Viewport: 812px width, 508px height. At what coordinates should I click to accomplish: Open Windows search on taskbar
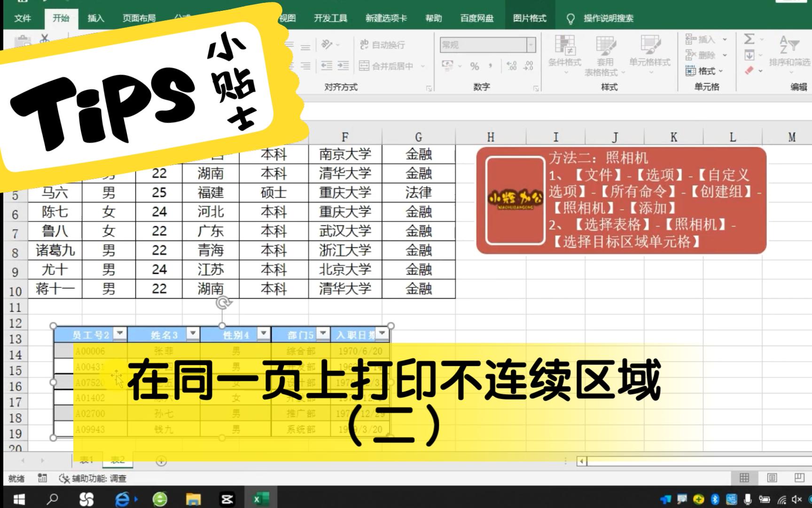pyautogui.click(x=52, y=499)
